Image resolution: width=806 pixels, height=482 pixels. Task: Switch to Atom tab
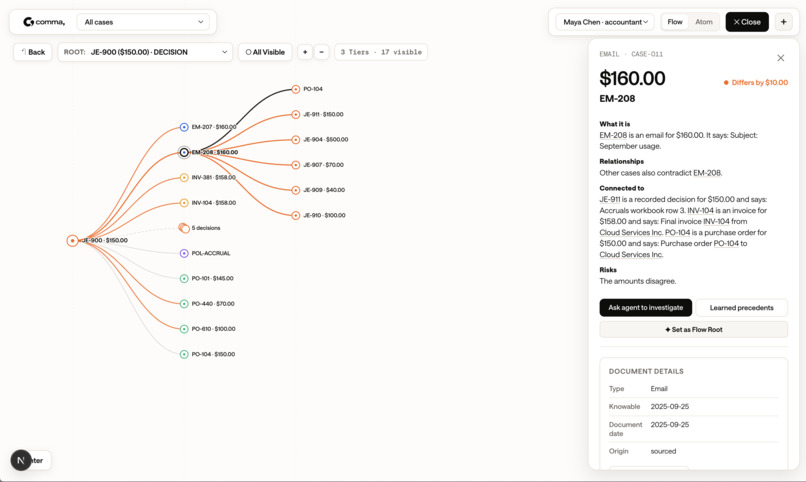(704, 22)
